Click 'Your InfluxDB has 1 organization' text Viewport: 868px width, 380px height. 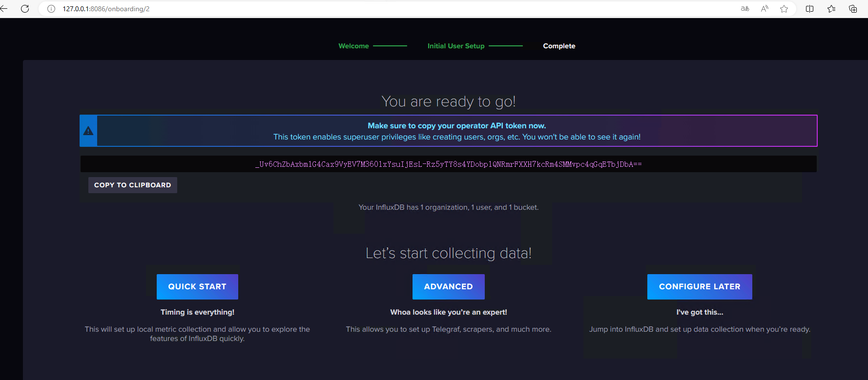pos(449,207)
